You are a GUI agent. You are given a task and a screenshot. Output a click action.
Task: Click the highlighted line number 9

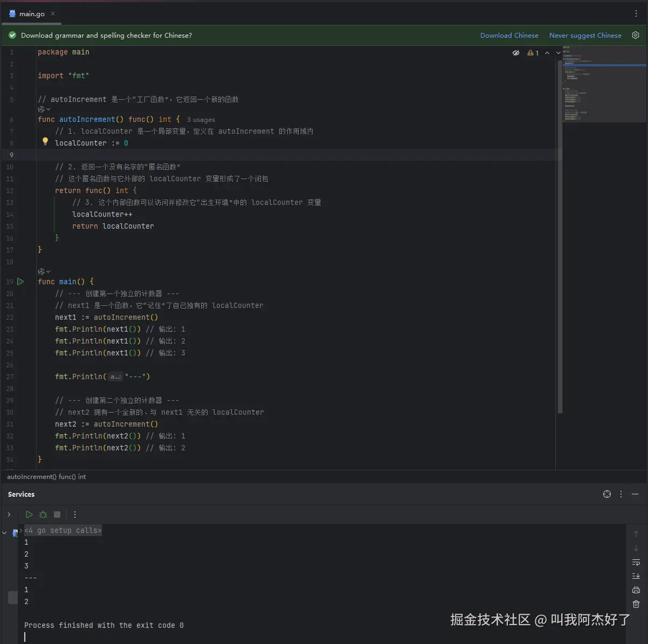11,155
